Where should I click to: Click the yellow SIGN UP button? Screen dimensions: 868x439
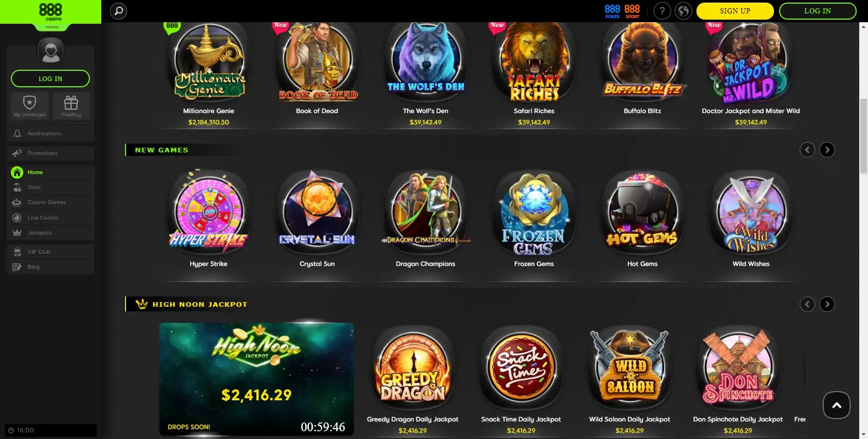[735, 11]
